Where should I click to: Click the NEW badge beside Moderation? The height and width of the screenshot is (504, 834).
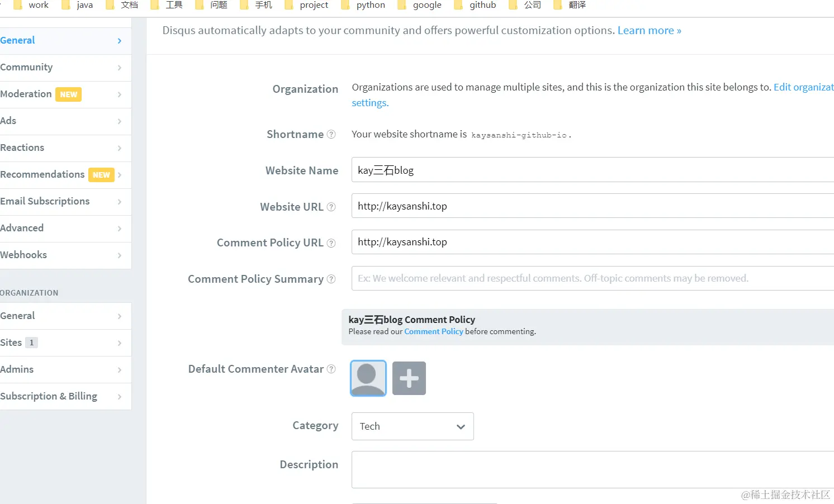[69, 94]
